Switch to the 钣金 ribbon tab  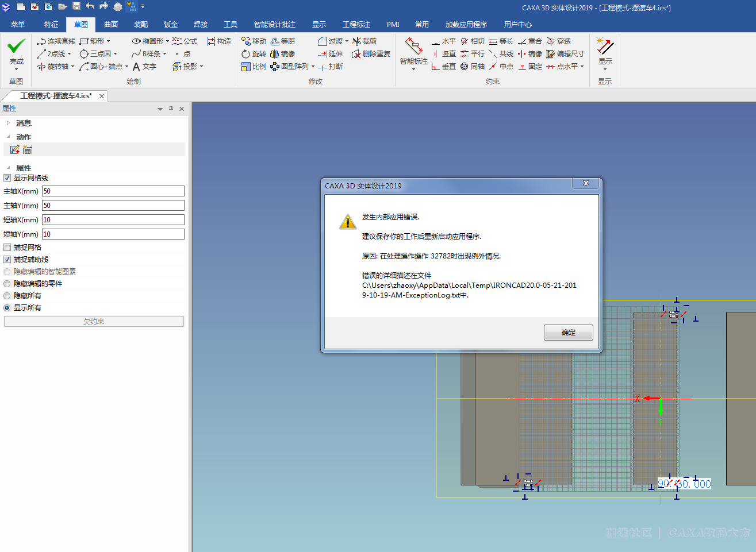tap(171, 25)
